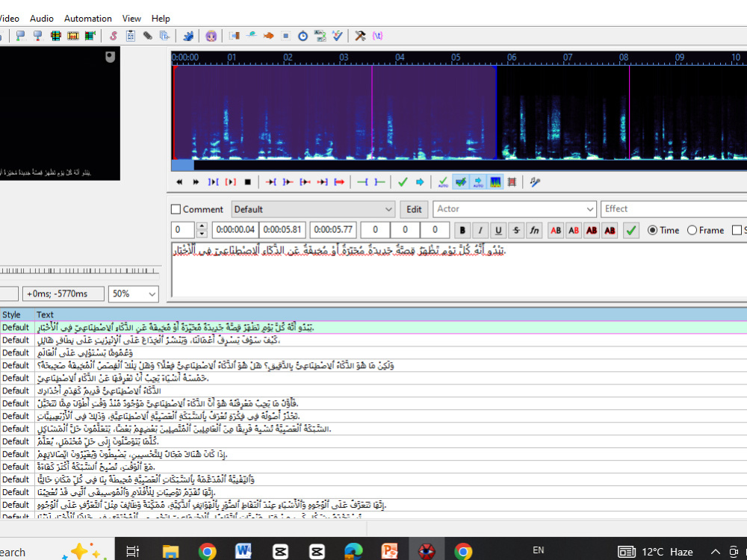This screenshot has height=560, width=747.
Task: Toggle spectrum analyzer display mode
Action: (495, 182)
